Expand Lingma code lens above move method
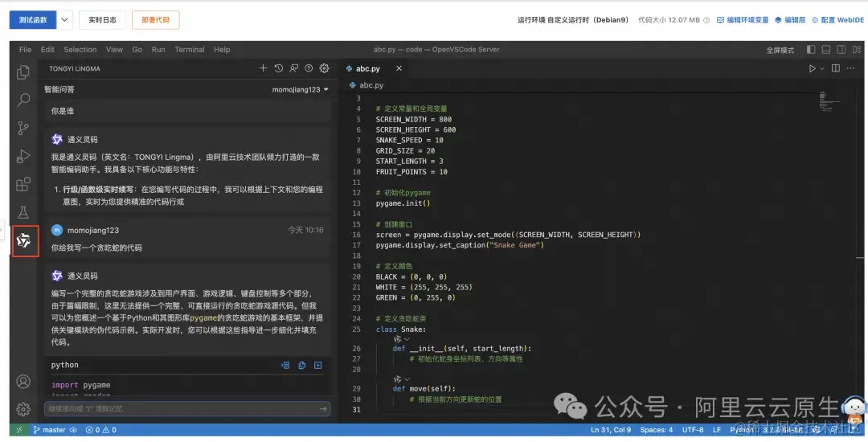The width and height of the screenshot is (868, 442). click(401, 379)
